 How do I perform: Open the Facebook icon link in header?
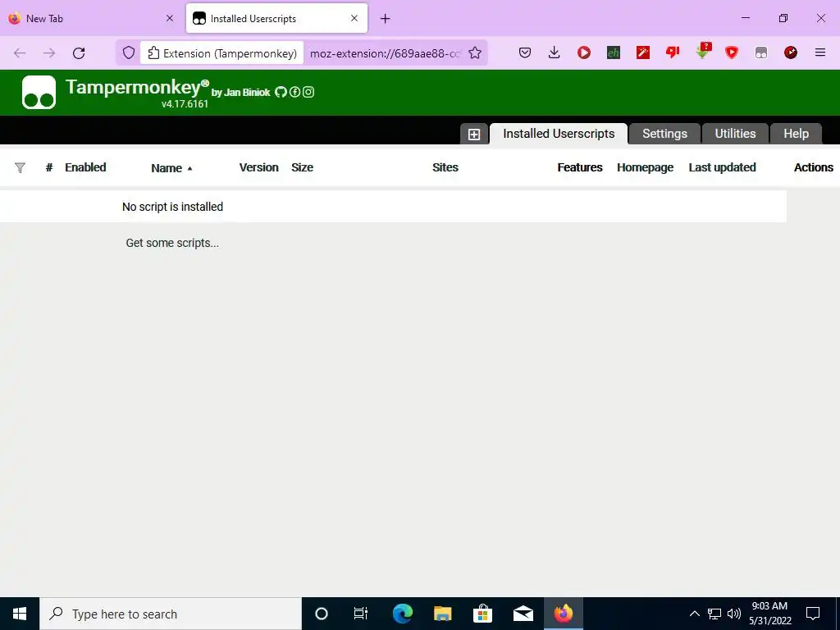[x=294, y=92]
